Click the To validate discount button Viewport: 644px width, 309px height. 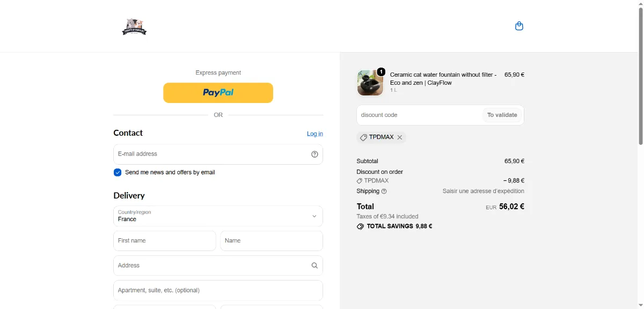coord(502,115)
